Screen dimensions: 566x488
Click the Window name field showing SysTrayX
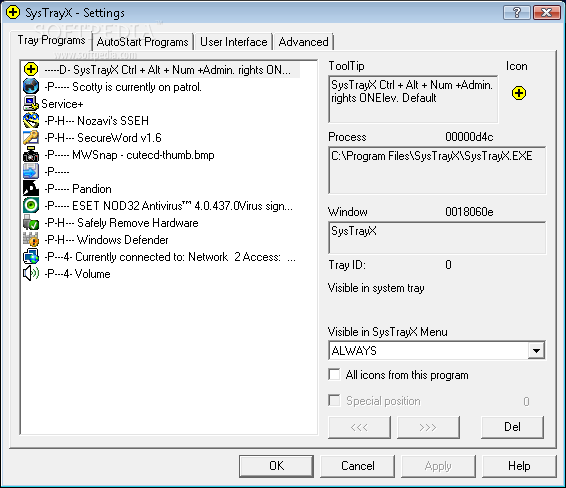(x=437, y=237)
